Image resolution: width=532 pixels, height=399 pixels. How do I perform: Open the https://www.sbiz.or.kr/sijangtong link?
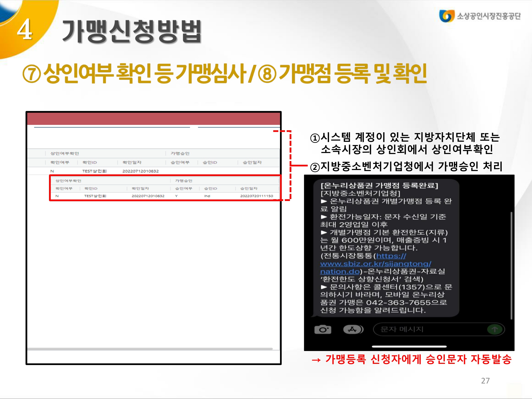(x=376, y=260)
